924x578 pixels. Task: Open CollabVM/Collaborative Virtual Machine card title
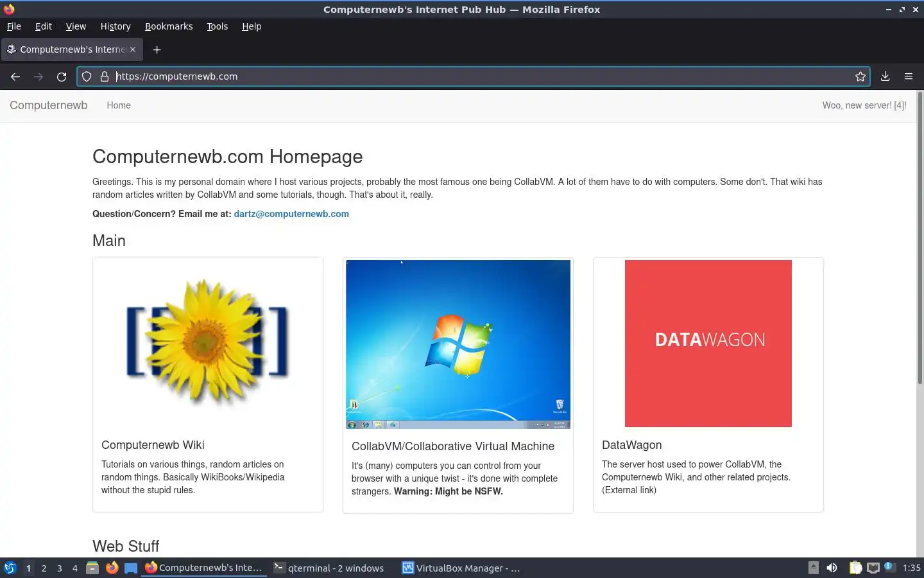click(x=453, y=446)
